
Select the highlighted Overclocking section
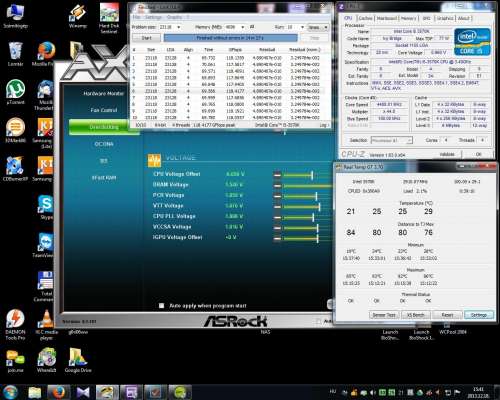[x=104, y=127]
